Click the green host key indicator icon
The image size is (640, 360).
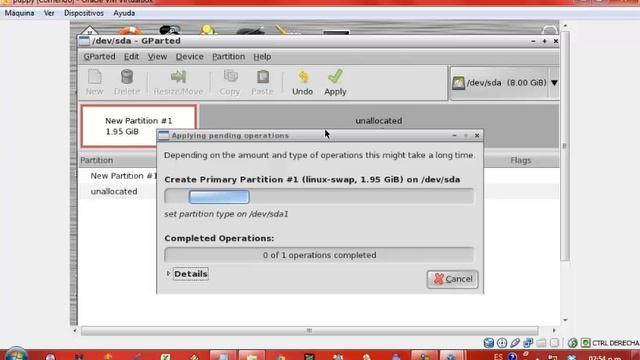click(x=585, y=343)
